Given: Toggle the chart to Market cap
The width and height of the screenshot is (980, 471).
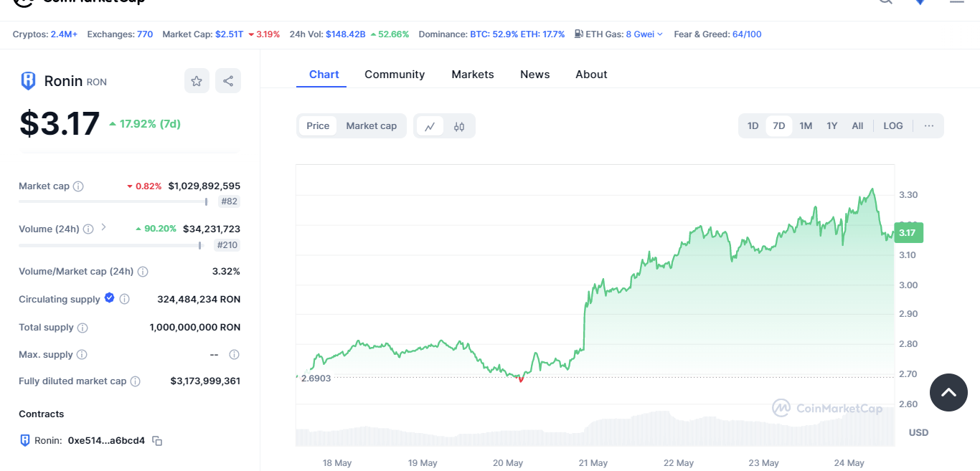Looking at the screenshot, I should (372, 126).
